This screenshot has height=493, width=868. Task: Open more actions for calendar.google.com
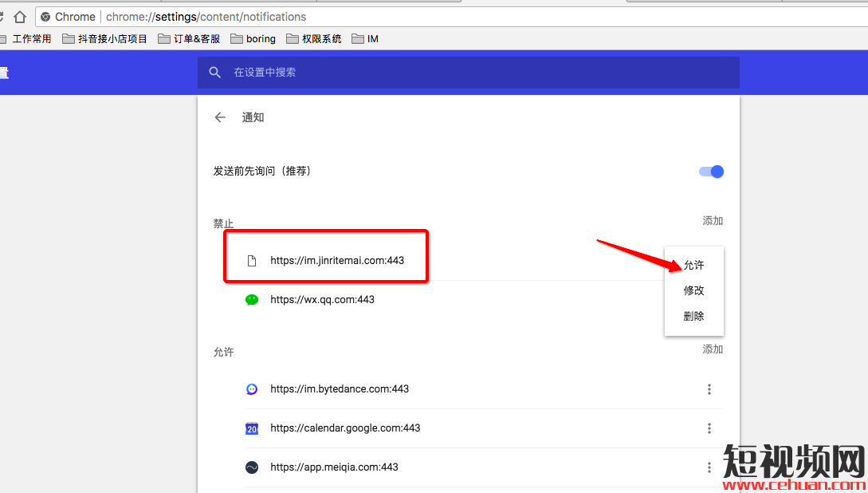point(709,428)
